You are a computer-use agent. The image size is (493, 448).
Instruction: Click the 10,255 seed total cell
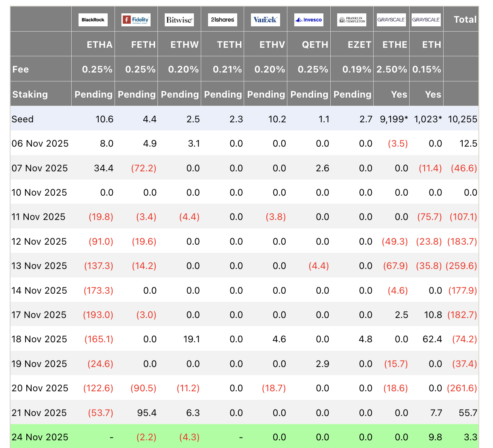[x=462, y=119]
